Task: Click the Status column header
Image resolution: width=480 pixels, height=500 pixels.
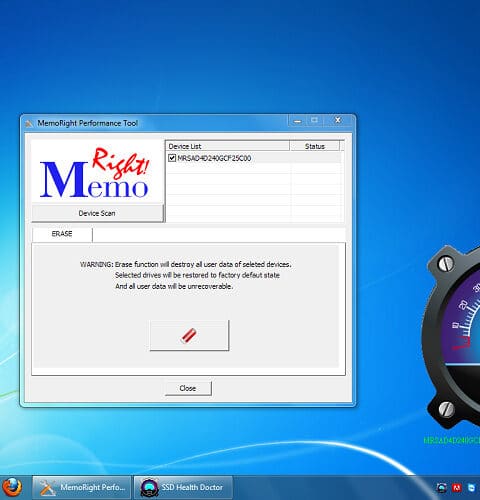Action: [315, 146]
